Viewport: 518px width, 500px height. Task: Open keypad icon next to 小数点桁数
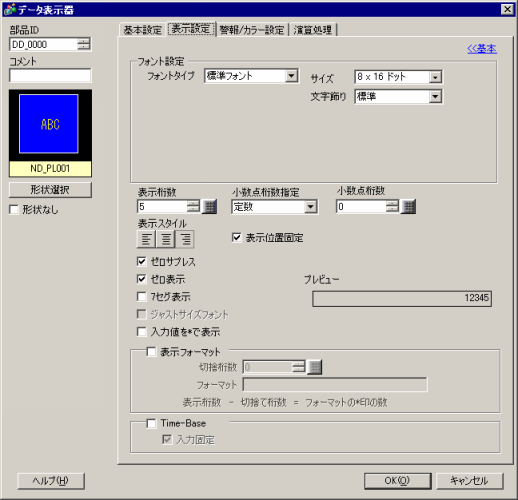tap(408, 207)
